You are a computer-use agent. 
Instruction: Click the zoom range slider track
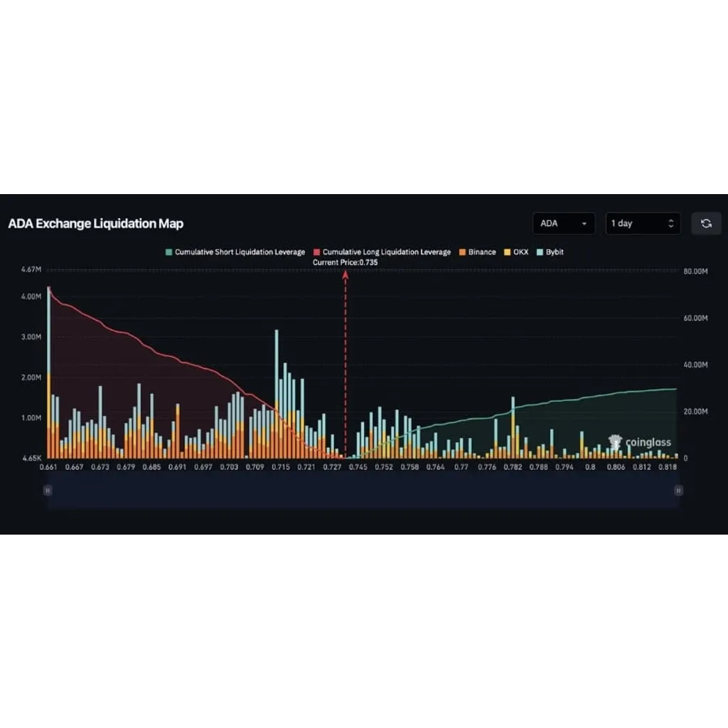pos(363,491)
